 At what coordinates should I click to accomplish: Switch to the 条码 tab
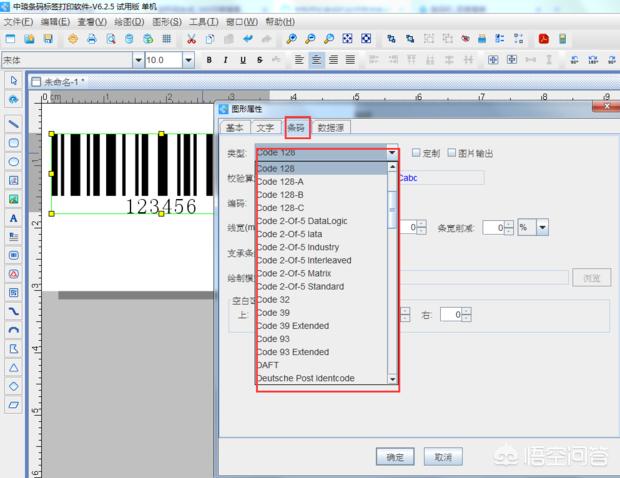[x=296, y=128]
